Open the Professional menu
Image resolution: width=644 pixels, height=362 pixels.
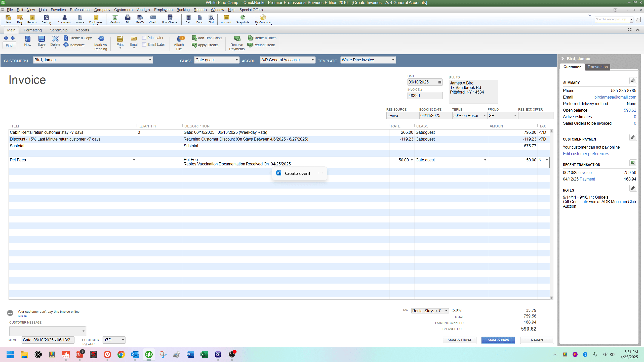tap(80, 10)
